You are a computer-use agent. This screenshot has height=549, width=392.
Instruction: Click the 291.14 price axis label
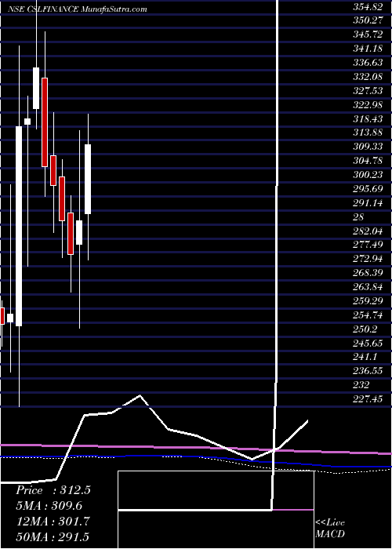368,202
